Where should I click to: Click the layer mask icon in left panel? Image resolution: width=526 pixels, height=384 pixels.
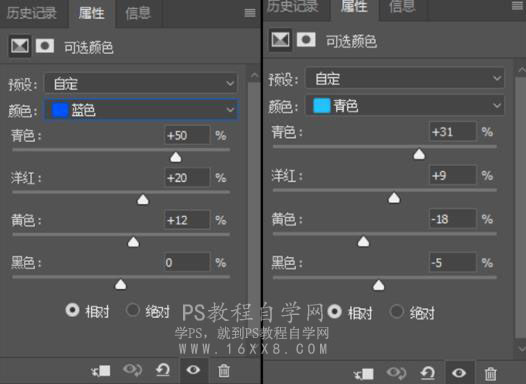[45, 46]
